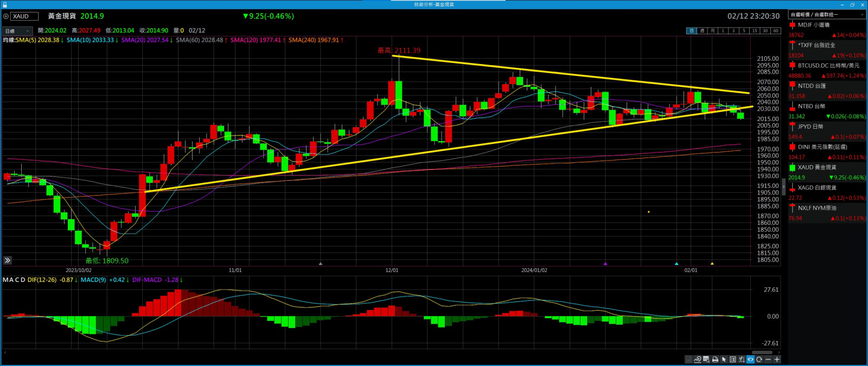Select the 3-minute timeframe button
The width and height of the screenshot is (868, 366).
(733, 31)
